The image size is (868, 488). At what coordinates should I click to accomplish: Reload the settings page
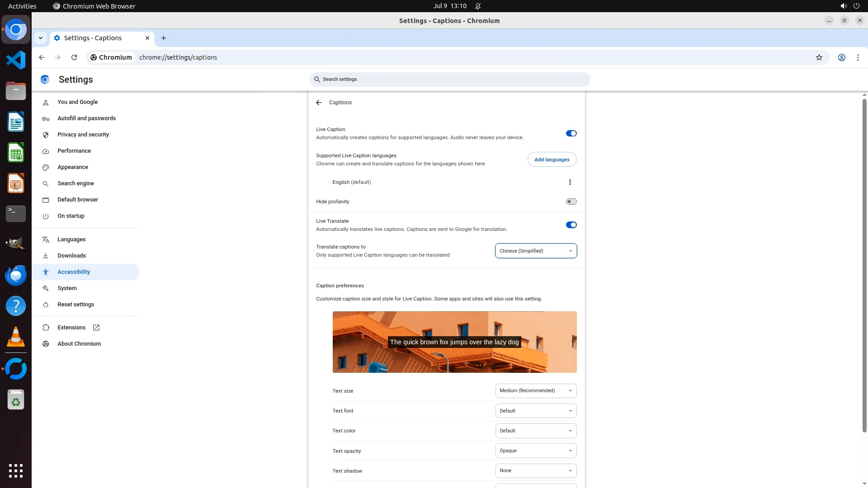pos(74,57)
